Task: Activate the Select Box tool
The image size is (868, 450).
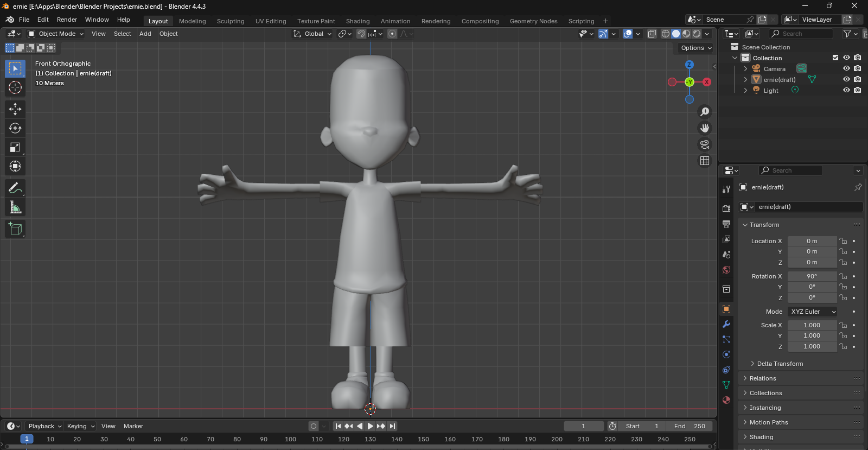Action: 15,68
